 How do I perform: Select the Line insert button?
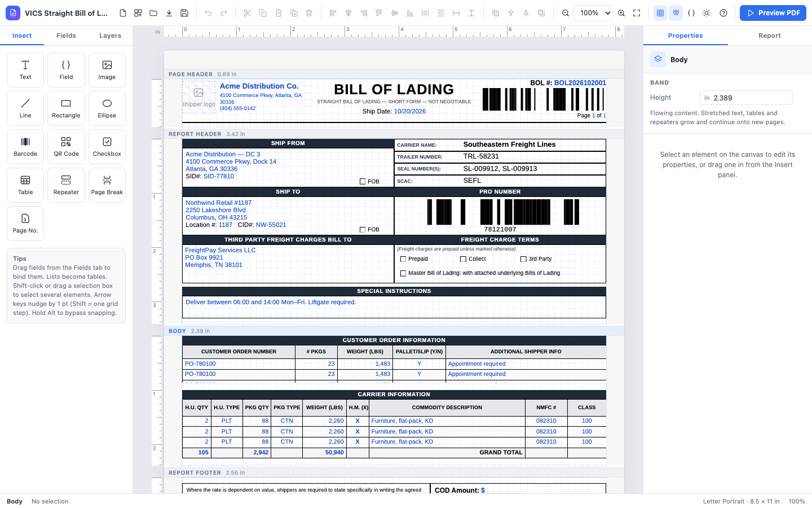point(25,108)
